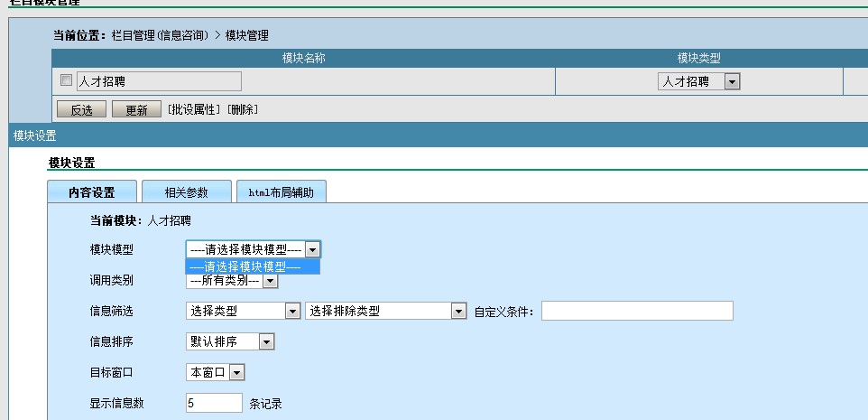Open the 模块类型 dropdown showing 人才招聘

point(698,81)
